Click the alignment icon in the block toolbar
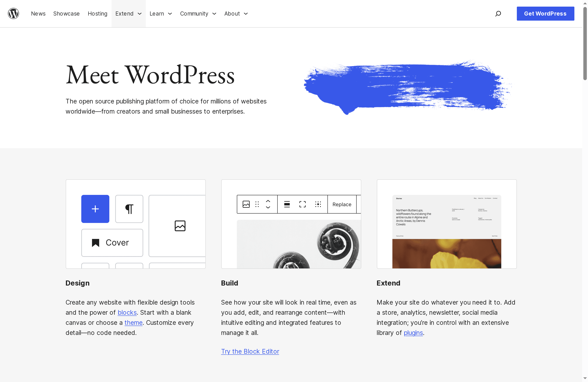Screen dimensions: 588x382 (287, 204)
